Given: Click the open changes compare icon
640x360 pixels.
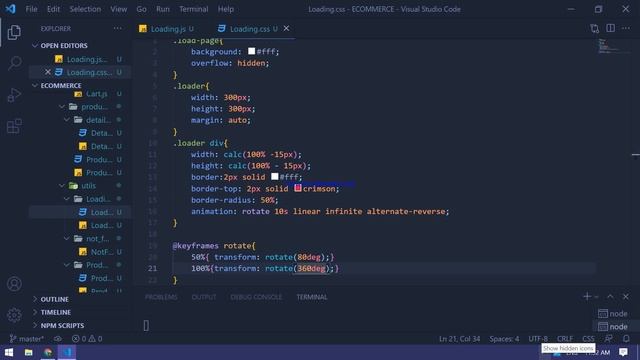Looking at the screenshot, I should (595, 29).
